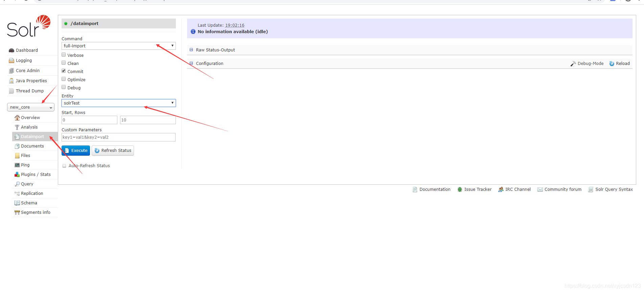The height and width of the screenshot is (292, 644).
Task: Click the Refresh Status button
Action: [x=113, y=151]
